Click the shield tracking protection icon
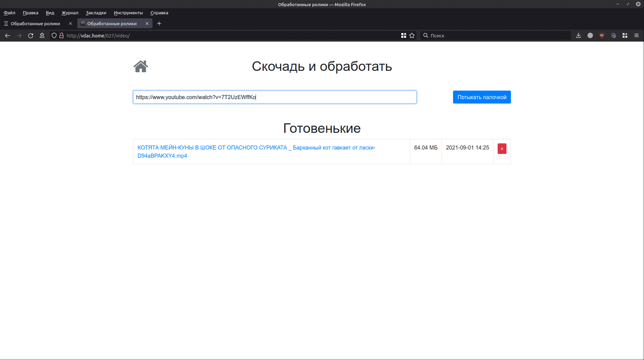 54,36
